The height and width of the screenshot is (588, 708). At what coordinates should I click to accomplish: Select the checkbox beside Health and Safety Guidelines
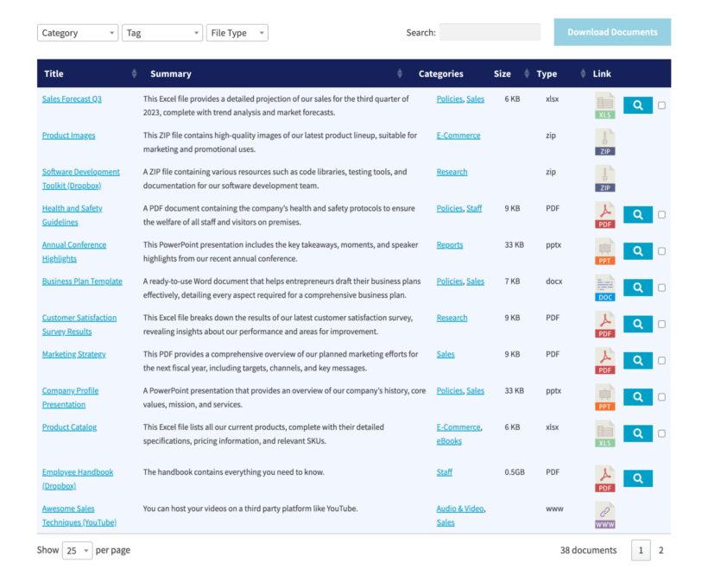point(661,214)
